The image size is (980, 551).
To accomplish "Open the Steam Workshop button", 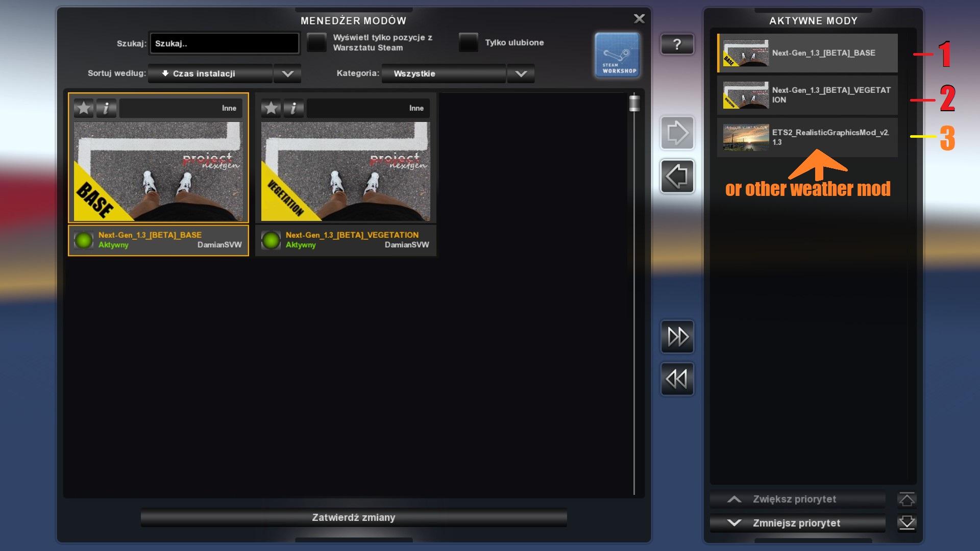I will click(617, 55).
